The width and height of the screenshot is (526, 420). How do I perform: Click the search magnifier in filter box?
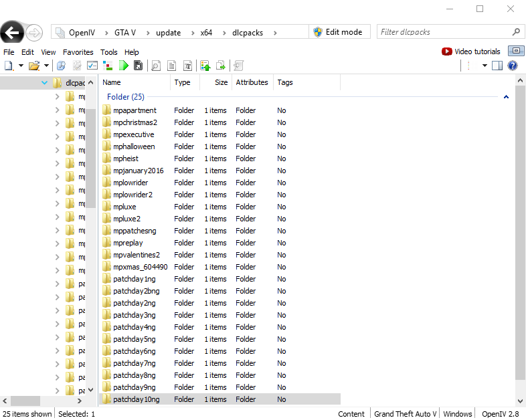pos(516,32)
